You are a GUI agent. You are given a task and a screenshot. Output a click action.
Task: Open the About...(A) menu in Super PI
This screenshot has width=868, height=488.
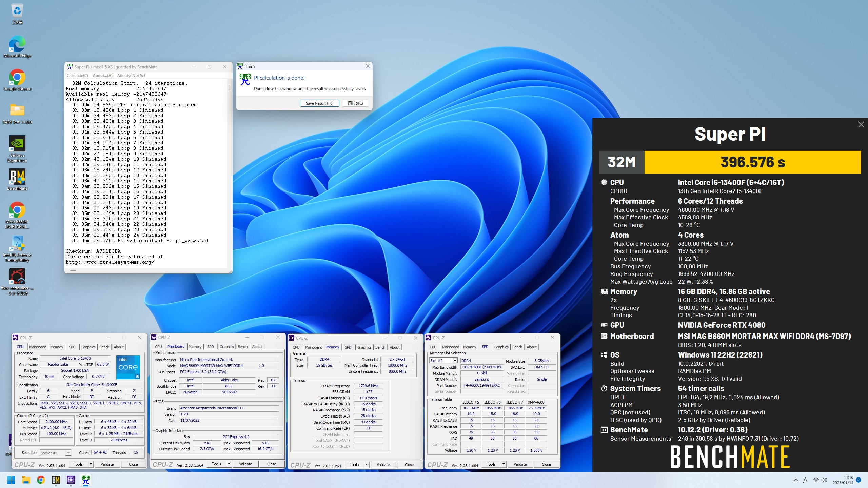pyautogui.click(x=102, y=76)
